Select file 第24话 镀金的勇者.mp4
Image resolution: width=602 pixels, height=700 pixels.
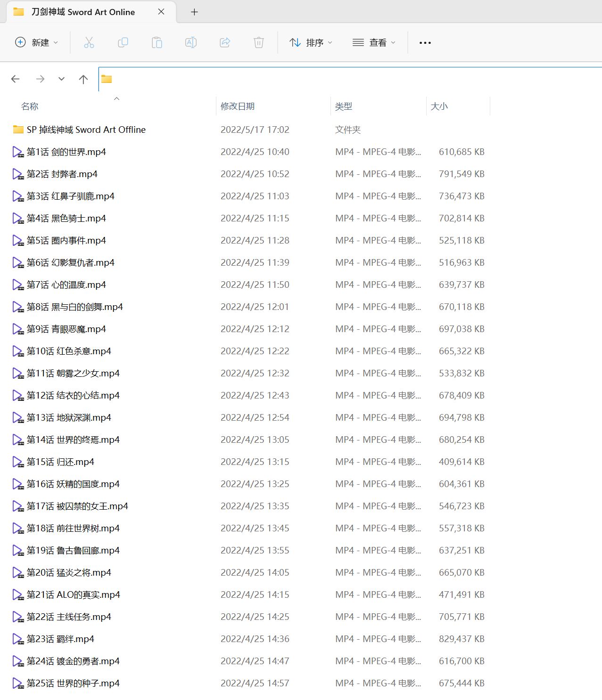73,661
